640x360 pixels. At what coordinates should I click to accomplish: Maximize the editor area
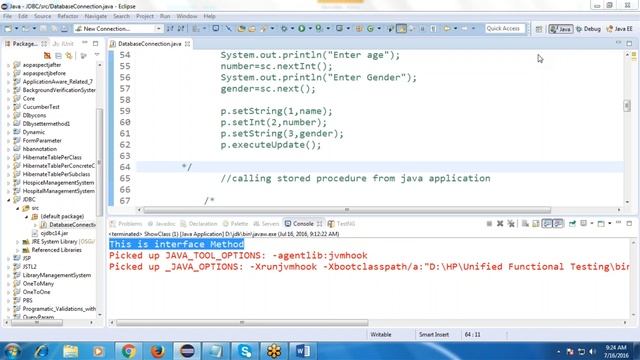(x=629, y=43)
